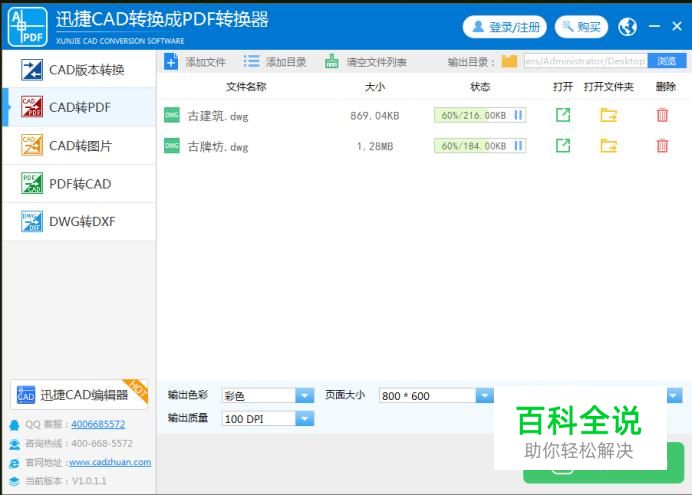Click the 购买 purchase button
Viewport: 692px width, 495px height.
581,27
